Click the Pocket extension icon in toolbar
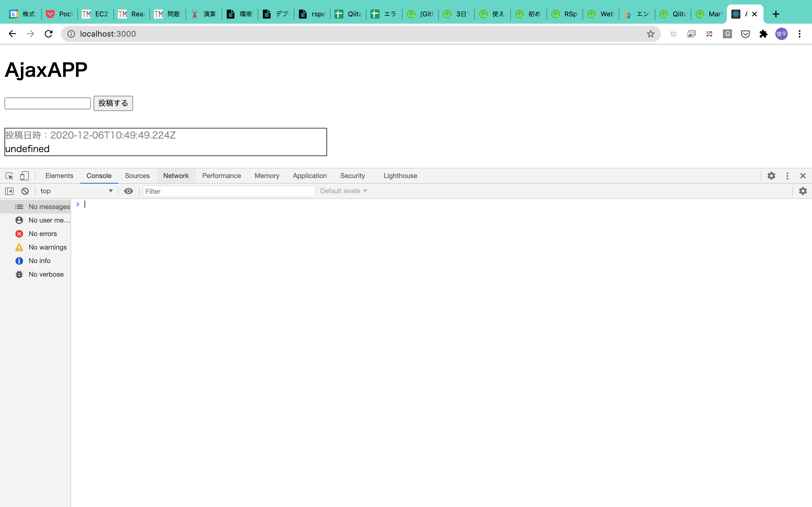This screenshot has width=812, height=507. point(745,34)
